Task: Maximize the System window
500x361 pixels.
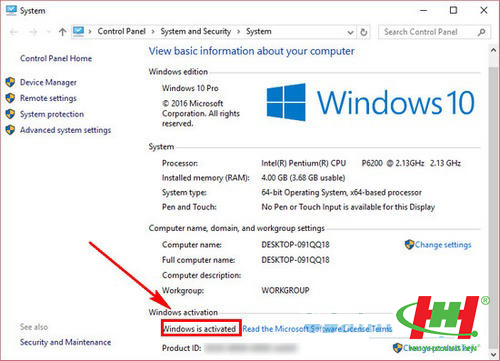Action: 453,11
